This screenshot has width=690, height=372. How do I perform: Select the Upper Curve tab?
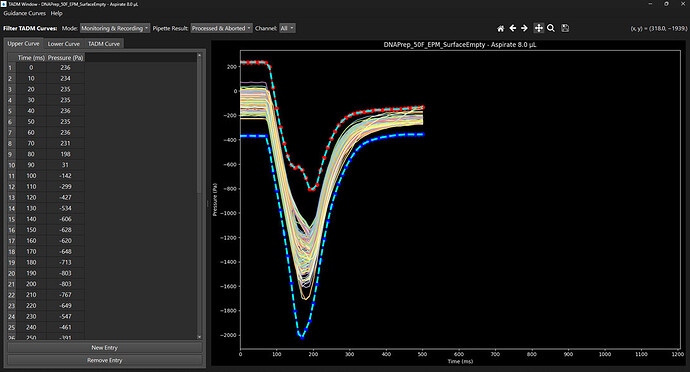point(23,44)
